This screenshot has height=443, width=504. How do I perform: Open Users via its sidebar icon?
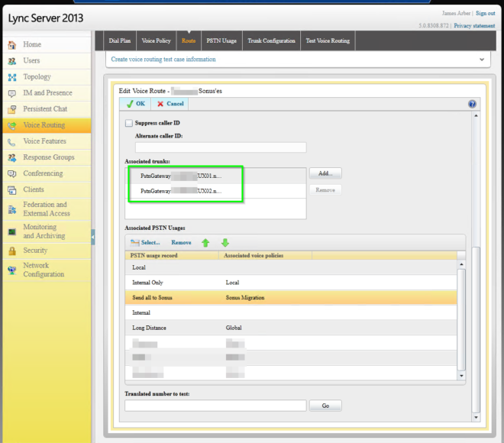[11, 61]
